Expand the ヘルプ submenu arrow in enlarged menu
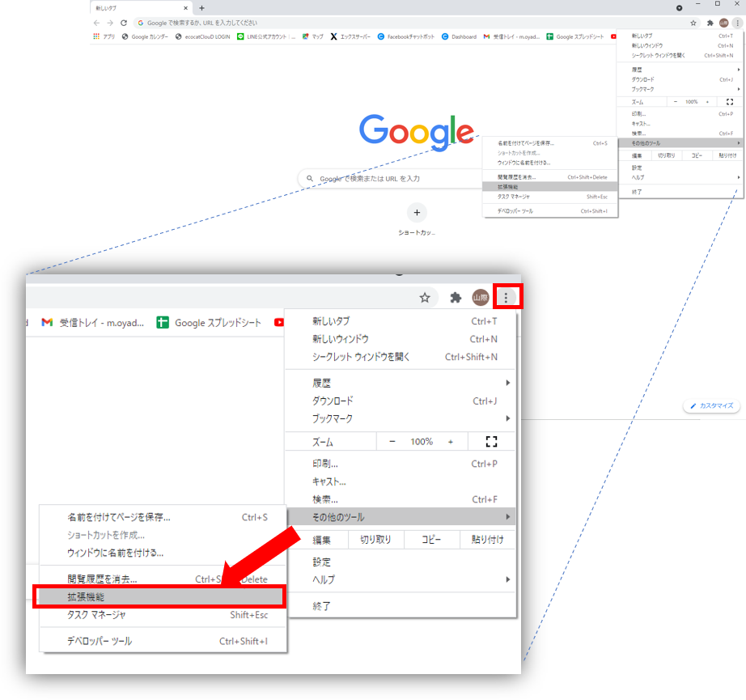 507,579
